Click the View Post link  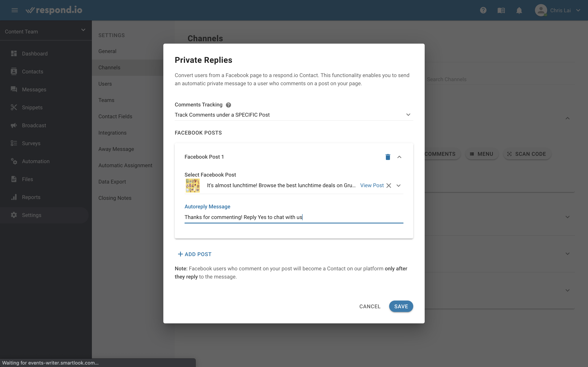[x=372, y=185]
